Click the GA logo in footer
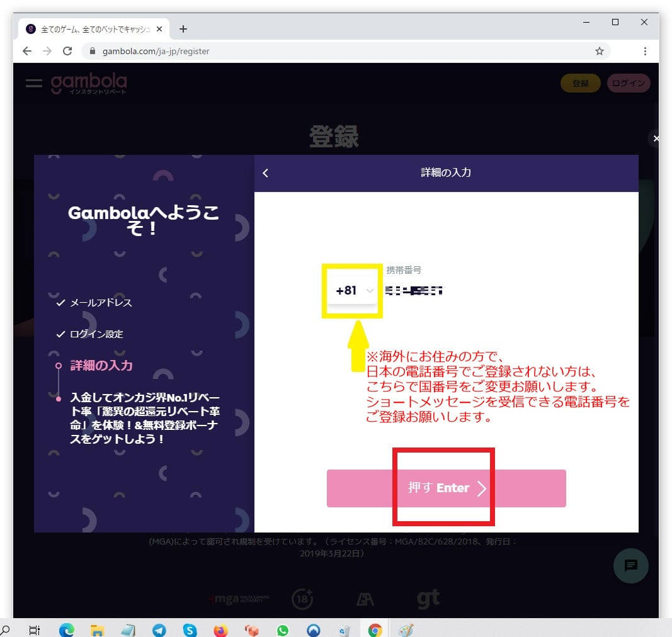Image resolution: width=672 pixels, height=637 pixels. point(365,599)
